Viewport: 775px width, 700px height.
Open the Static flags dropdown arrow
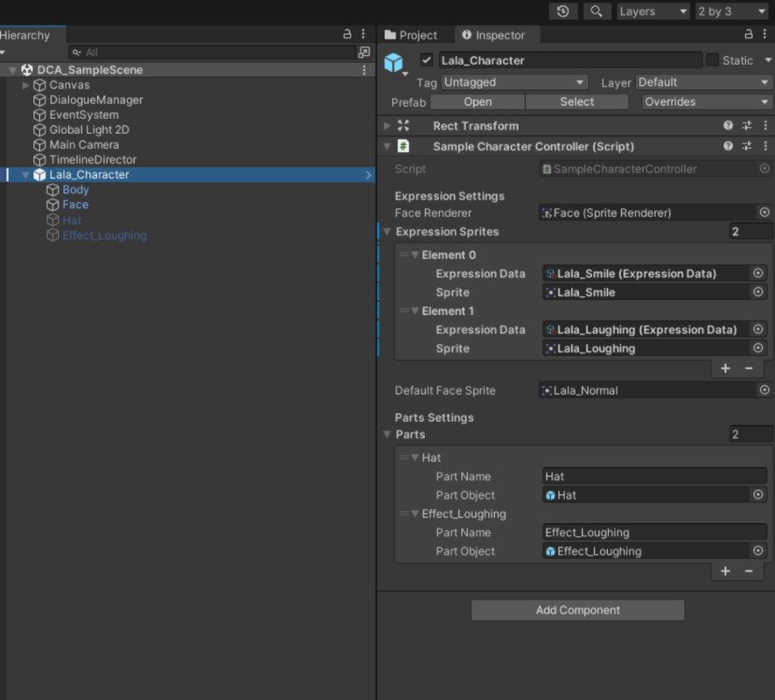tap(768, 59)
